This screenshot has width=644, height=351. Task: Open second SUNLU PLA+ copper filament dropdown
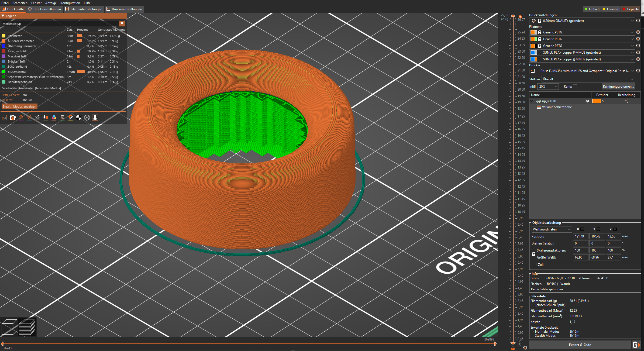[x=582, y=59]
